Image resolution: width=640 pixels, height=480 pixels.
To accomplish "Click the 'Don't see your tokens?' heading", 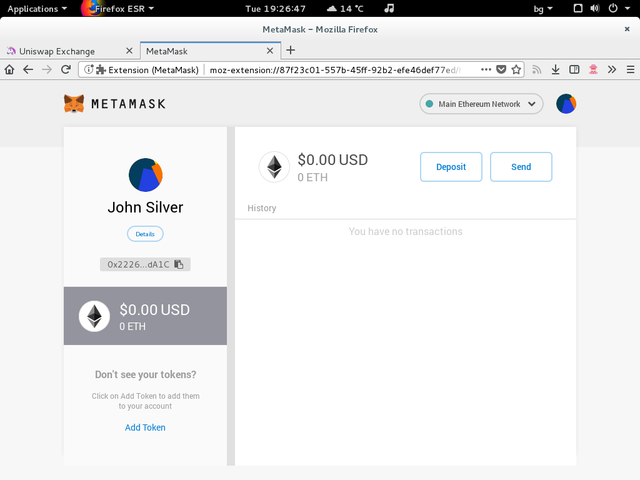I will [x=145, y=375].
